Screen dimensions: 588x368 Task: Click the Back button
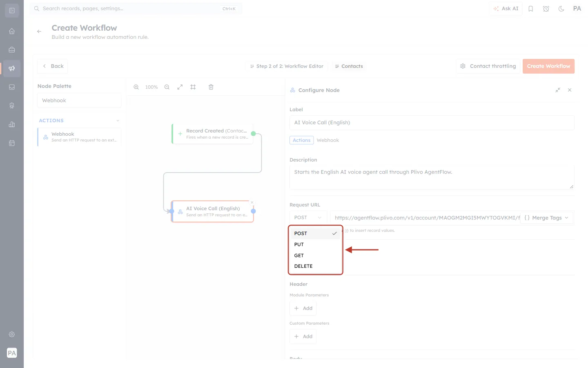[53, 66]
